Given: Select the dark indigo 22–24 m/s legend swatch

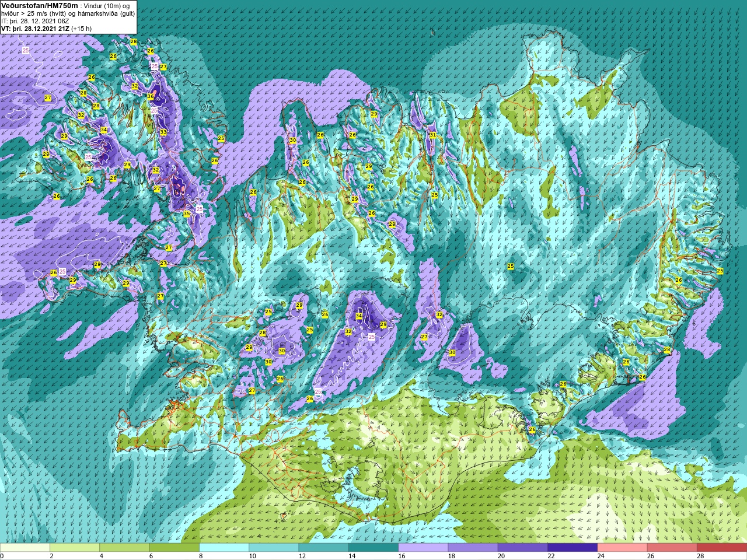Looking at the screenshot, I should 573,547.
